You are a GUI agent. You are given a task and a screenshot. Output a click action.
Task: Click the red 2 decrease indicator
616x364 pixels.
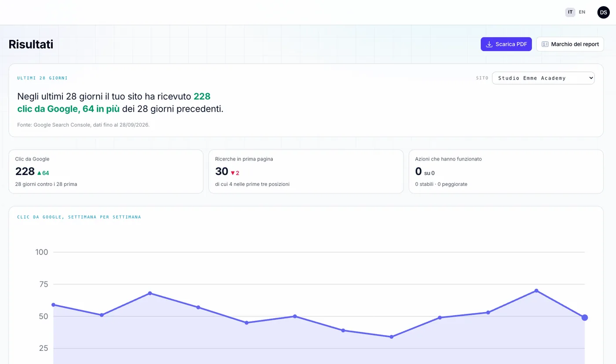click(235, 173)
